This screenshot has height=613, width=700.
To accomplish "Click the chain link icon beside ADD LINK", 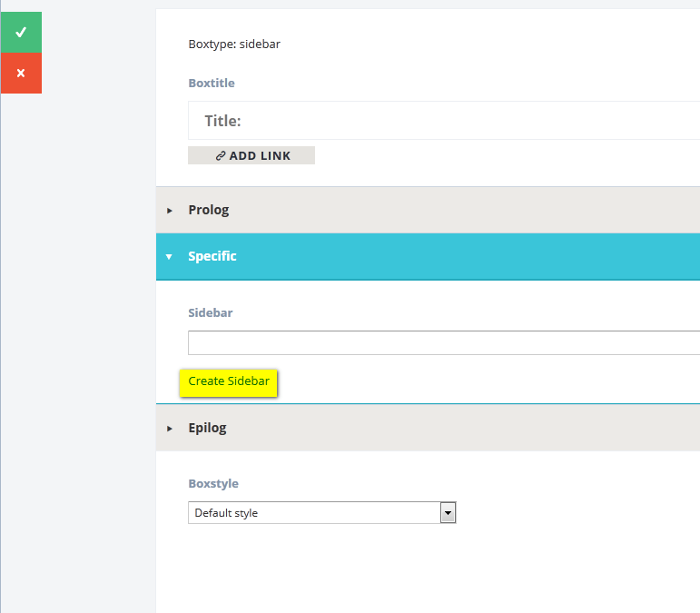I will (221, 156).
